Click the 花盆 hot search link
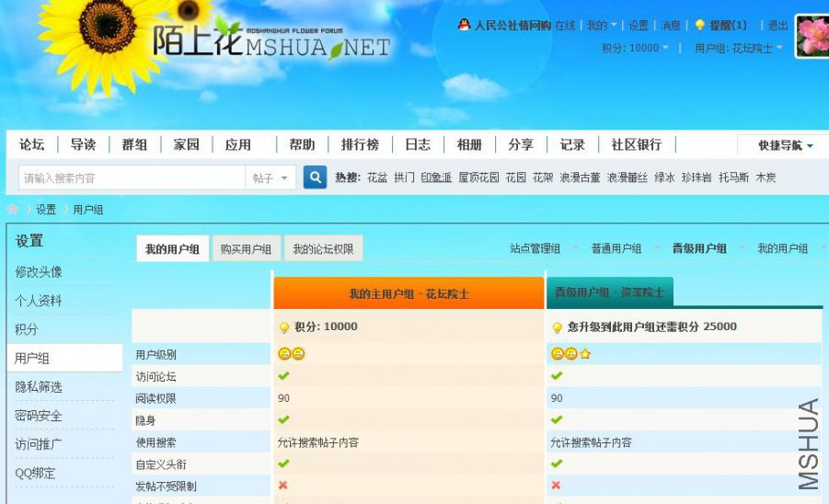 pos(377,178)
